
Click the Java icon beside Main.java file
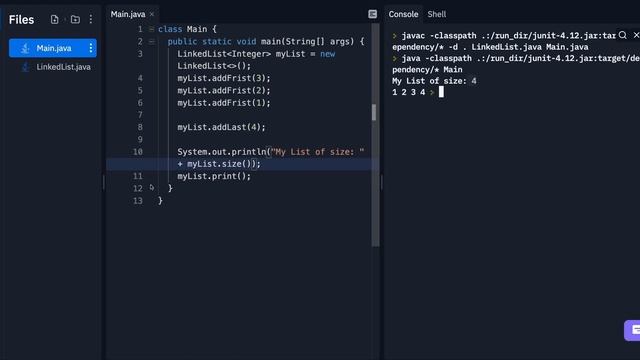(x=25, y=48)
